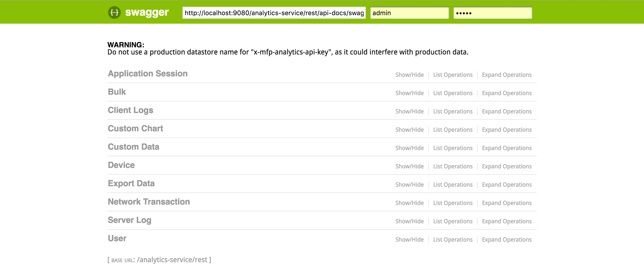The image size is (644, 272).
Task: Open the Application Session section heading
Action: coord(148,74)
